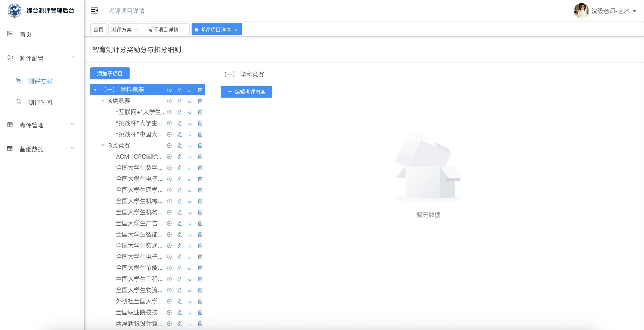Screen dimensions: 644x330
Task: Click the edit pencil icon for A类竞赛
Action: click(x=180, y=101)
